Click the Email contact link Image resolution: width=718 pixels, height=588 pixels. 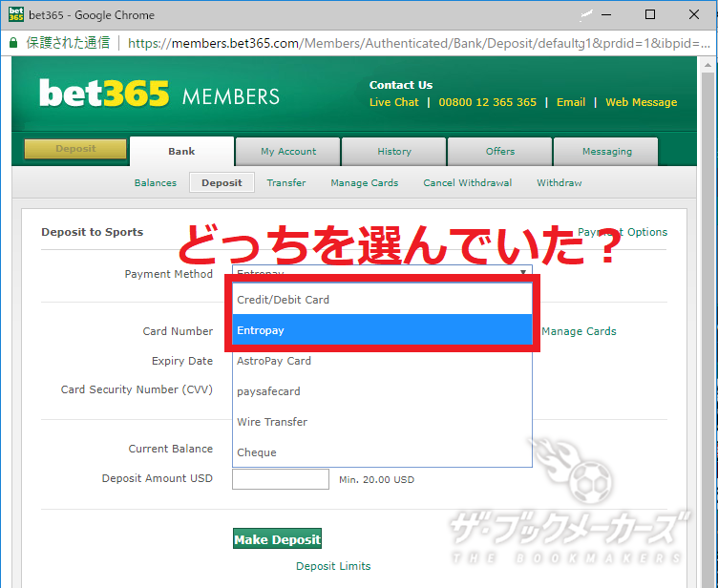click(571, 102)
